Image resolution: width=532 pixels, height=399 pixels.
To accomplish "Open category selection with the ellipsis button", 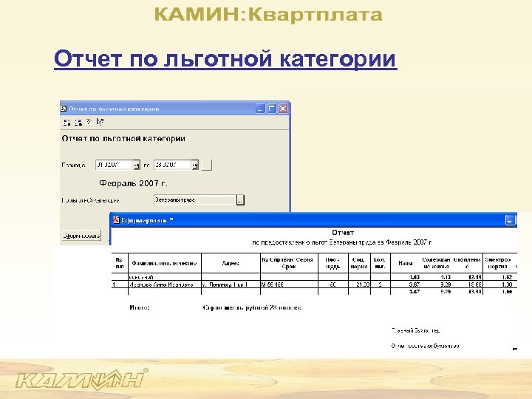I will point(240,200).
